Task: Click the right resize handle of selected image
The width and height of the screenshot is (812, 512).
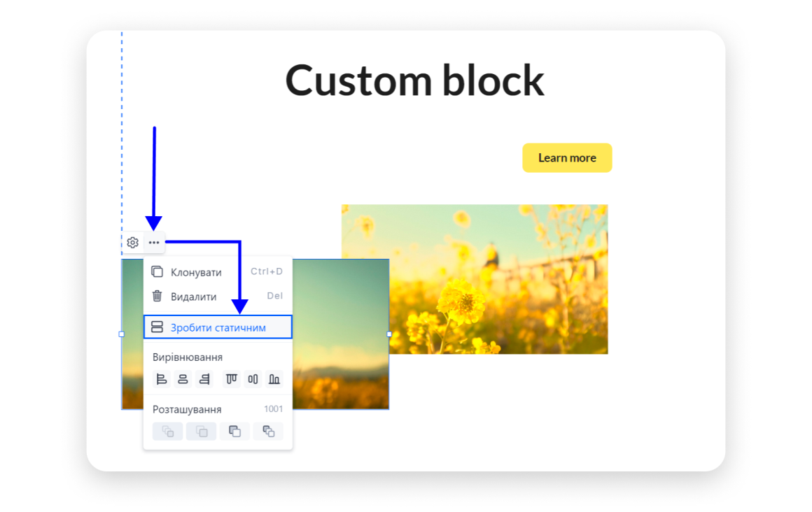Action: click(x=389, y=334)
